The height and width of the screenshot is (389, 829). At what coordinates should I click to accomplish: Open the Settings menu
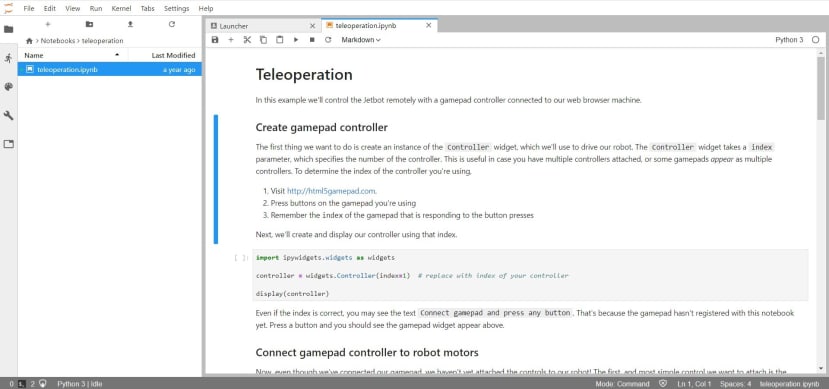click(177, 8)
